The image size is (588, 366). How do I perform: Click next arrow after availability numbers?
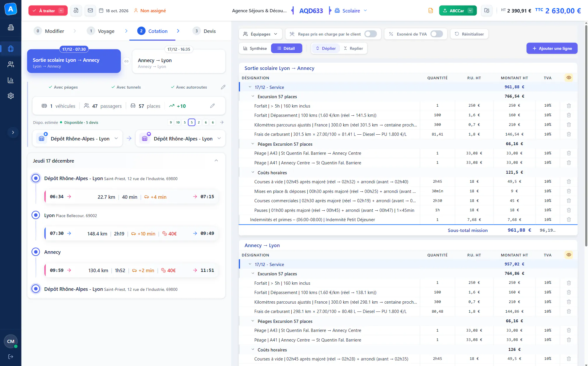point(222,122)
